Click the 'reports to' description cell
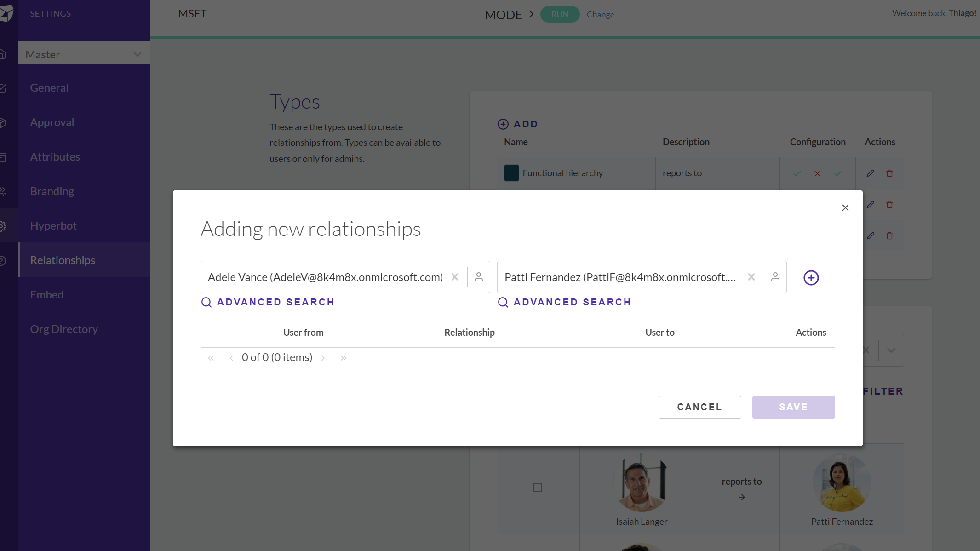This screenshot has height=551, width=980. click(x=717, y=173)
